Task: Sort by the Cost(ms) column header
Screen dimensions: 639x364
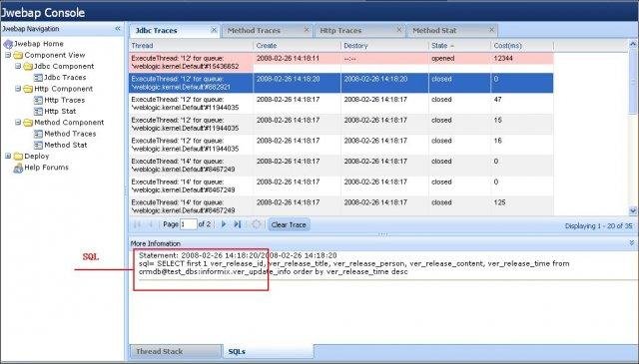Action: coord(522,46)
